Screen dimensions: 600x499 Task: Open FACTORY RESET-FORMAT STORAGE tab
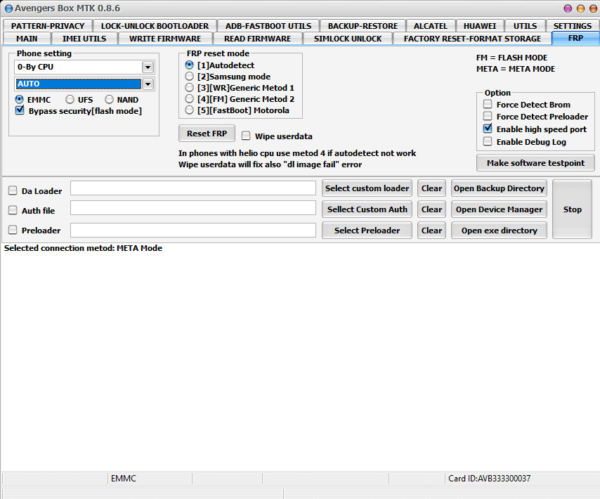pyautogui.click(x=472, y=39)
